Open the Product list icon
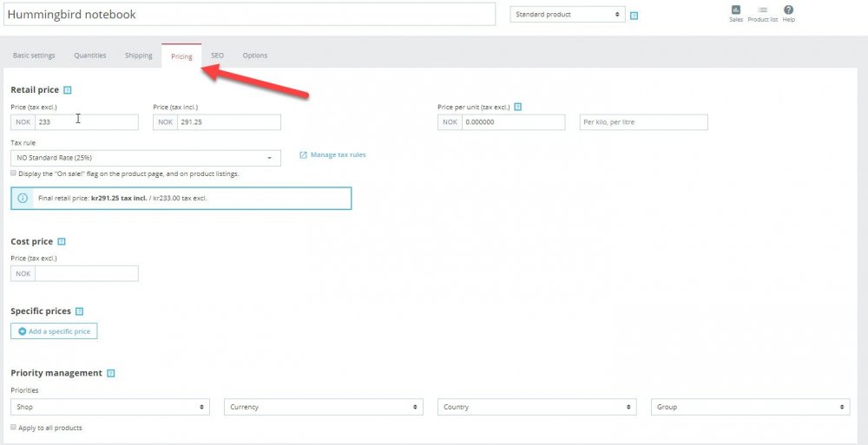Viewport: 868px width, 445px height. (762, 13)
